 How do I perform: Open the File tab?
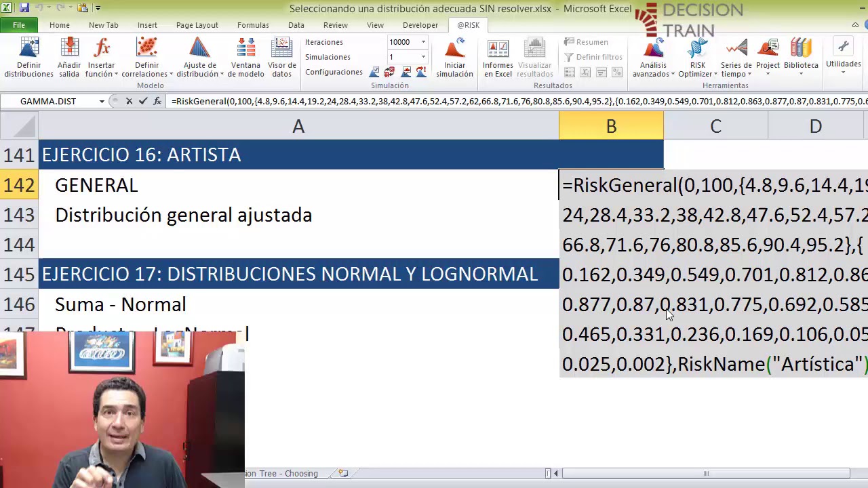point(19,25)
